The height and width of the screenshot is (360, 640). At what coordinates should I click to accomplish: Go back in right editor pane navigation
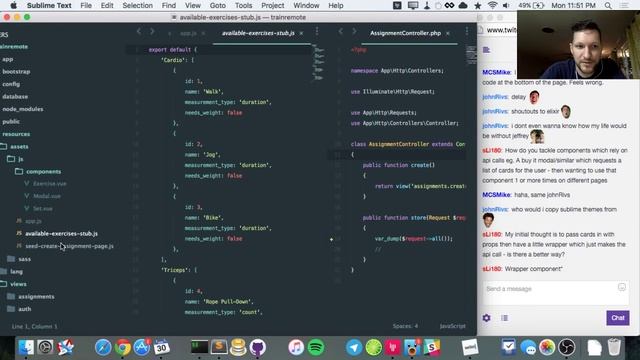pos(340,31)
